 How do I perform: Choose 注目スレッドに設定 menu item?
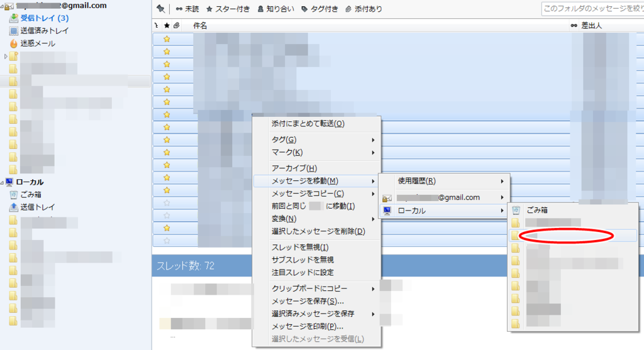tap(316, 273)
